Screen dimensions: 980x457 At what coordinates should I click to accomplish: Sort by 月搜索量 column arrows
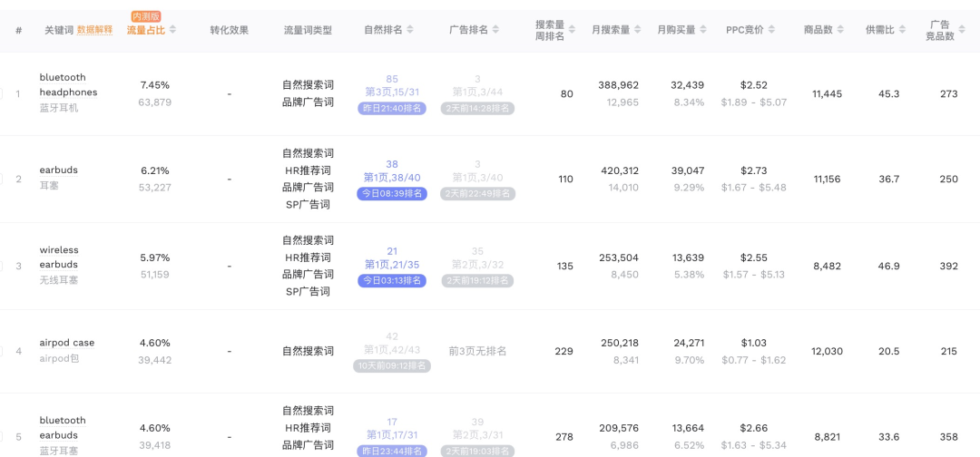(x=638, y=30)
